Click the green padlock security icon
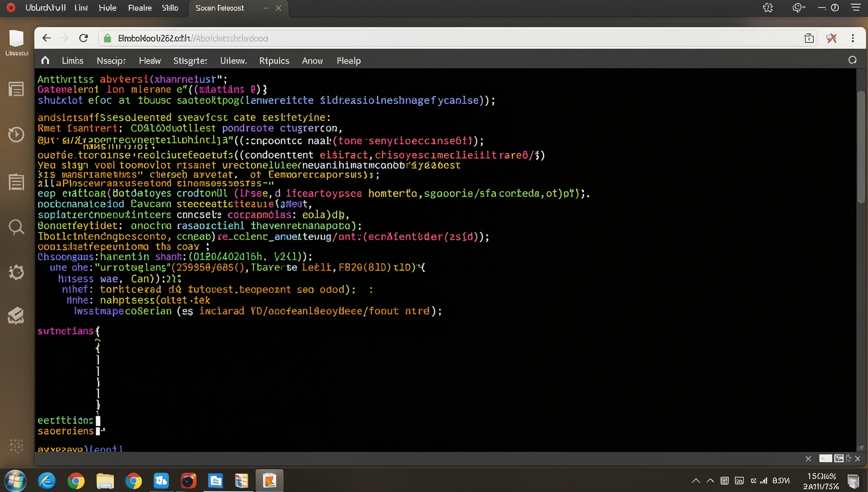 pos(107,38)
